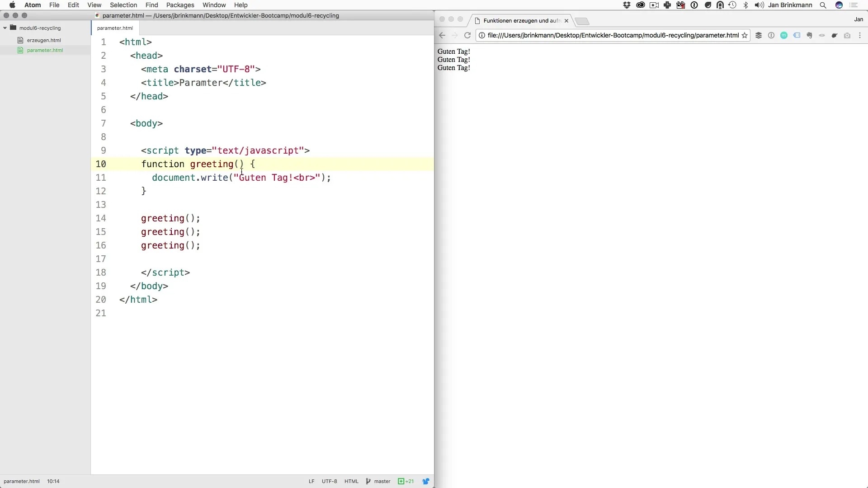Click the erzeugen.html file icon

(20, 40)
